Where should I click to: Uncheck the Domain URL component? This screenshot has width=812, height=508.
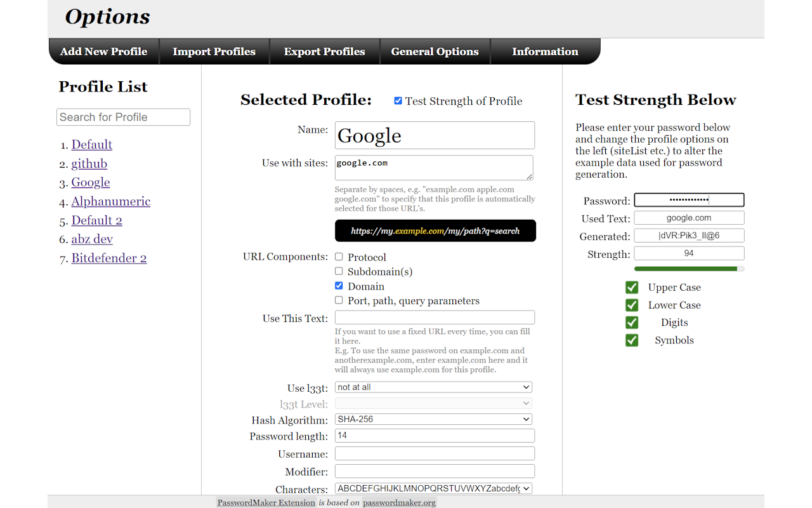pyautogui.click(x=339, y=286)
